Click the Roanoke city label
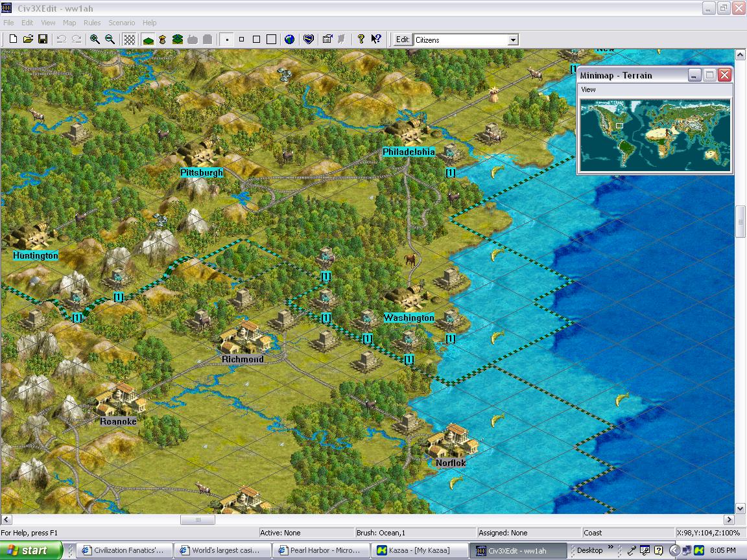747x560 pixels. point(118,421)
